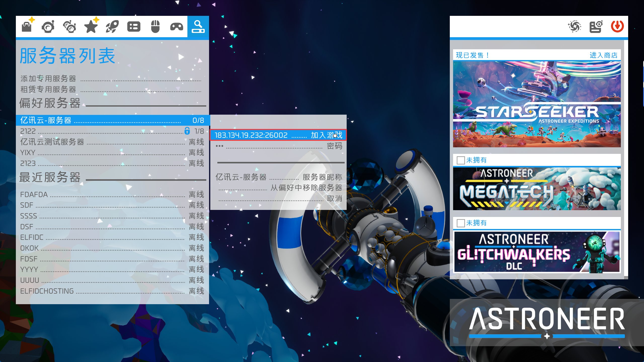
Task: Open the store bag icon tab
Action: 27,26
